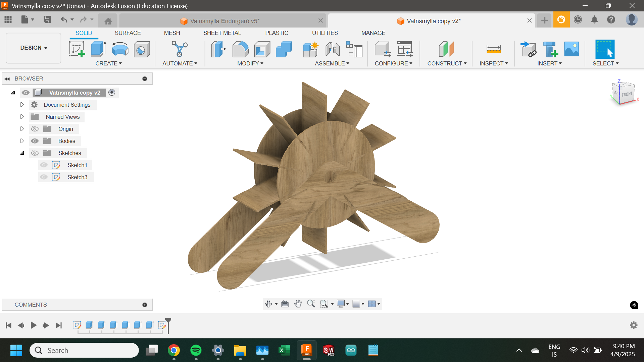Toggle visibility of the Origin folder
644x362 pixels.
pyautogui.click(x=35, y=129)
